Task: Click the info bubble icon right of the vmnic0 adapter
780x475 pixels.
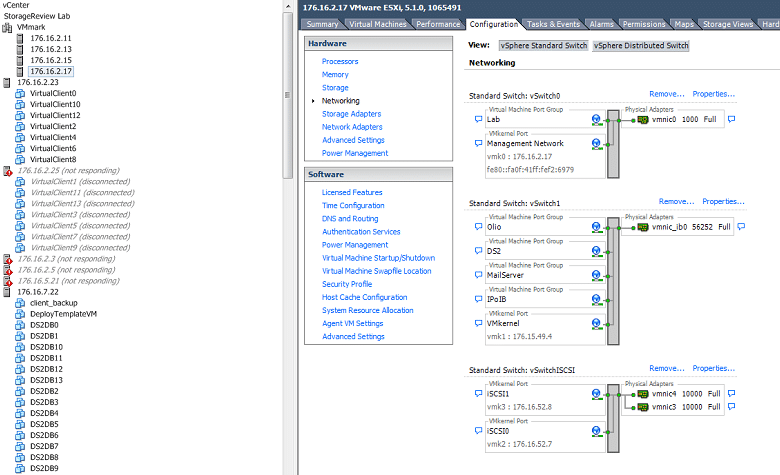Action: 731,119
